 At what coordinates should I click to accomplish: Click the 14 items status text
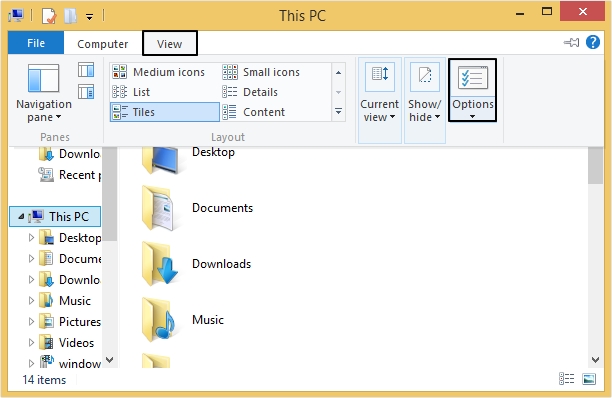click(x=44, y=380)
